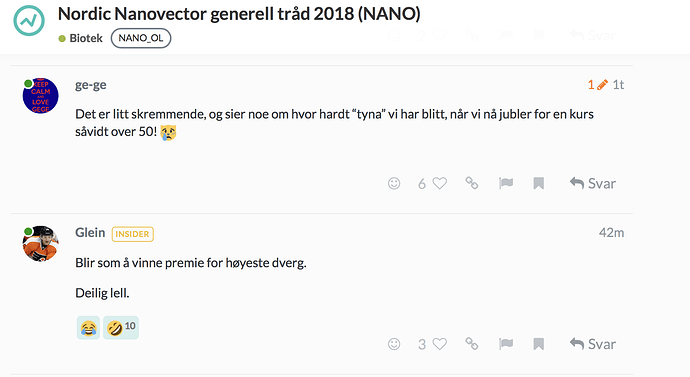Add emoji reaction to Glein's post
The height and width of the screenshot is (377, 690).
pyautogui.click(x=394, y=344)
